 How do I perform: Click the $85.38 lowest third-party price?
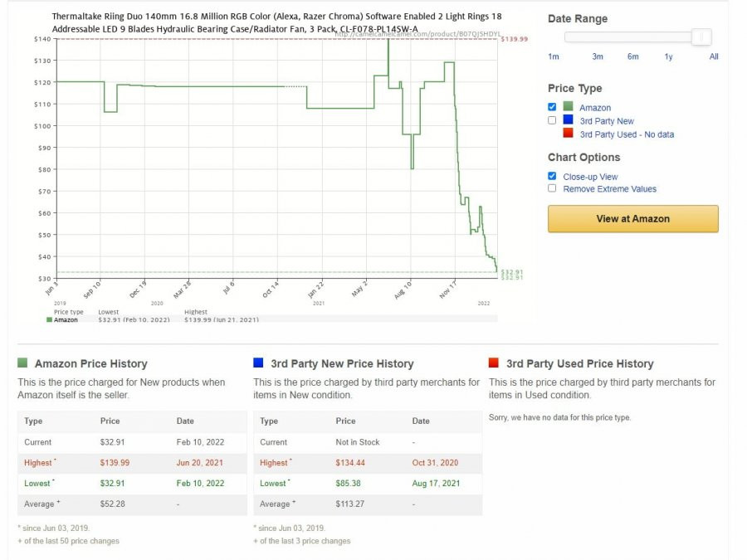tap(349, 483)
